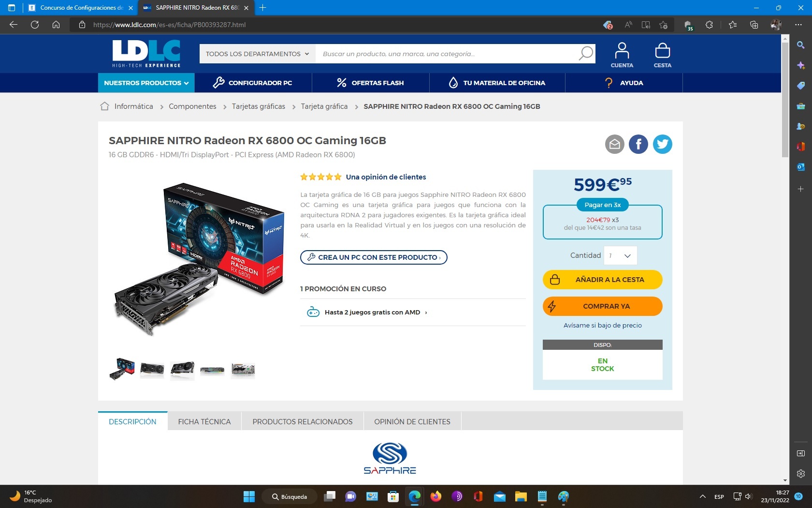
Task: Open Hasta 2 juegos gratis promotion
Action: pyautogui.click(x=372, y=313)
